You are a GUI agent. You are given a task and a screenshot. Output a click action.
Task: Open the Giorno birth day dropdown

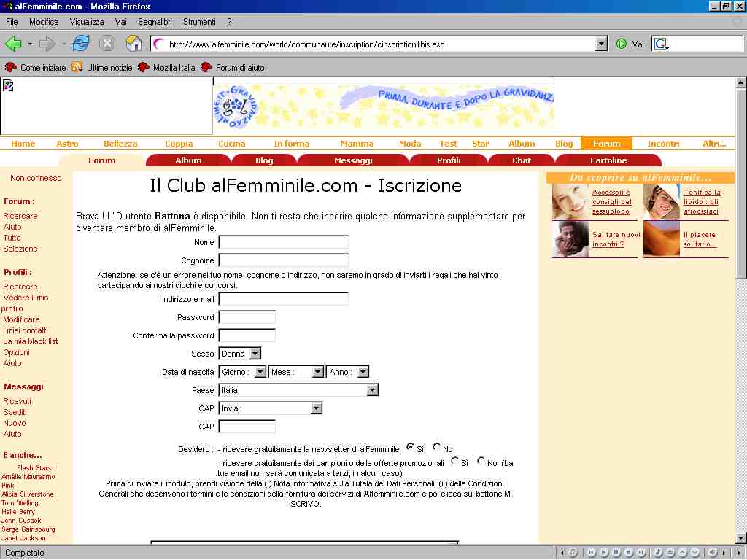(242, 372)
